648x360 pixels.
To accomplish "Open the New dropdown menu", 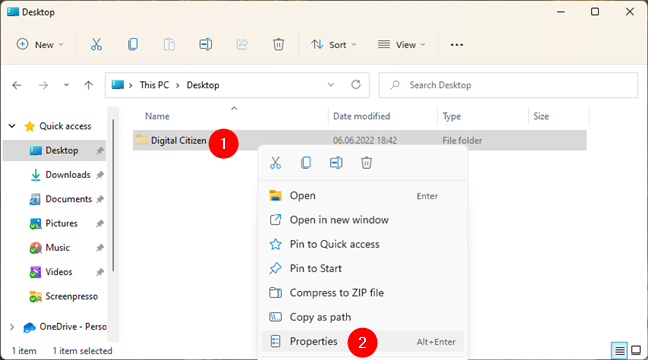I will (40, 44).
